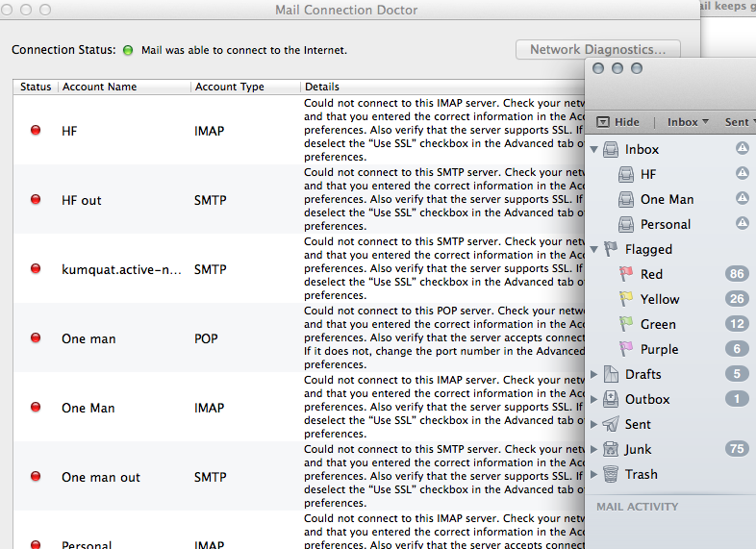
Task: Click the Mail Connection Doctor window title
Action: tap(346, 10)
